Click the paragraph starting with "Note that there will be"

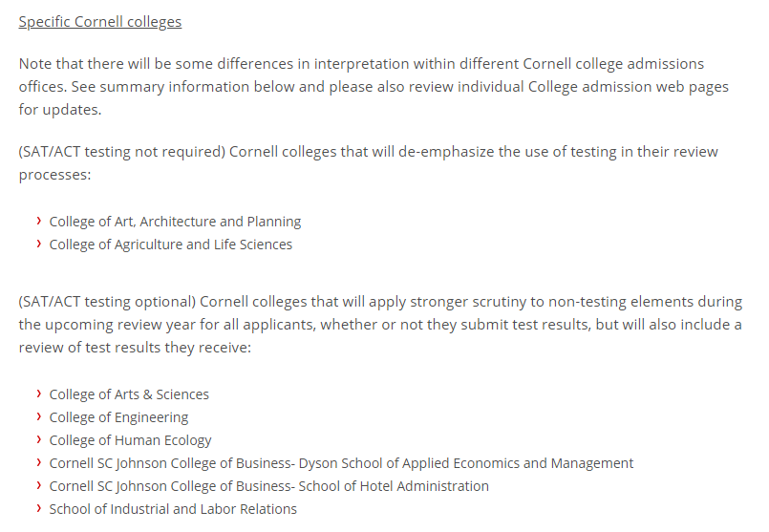(x=373, y=86)
